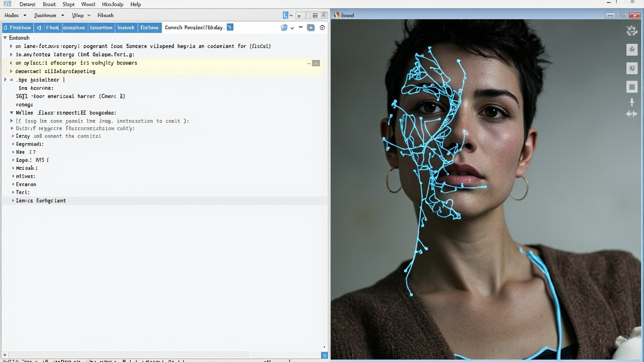Expand the '.spe bisiciteer' node
This screenshot has width=644, height=362.
click(x=6, y=80)
